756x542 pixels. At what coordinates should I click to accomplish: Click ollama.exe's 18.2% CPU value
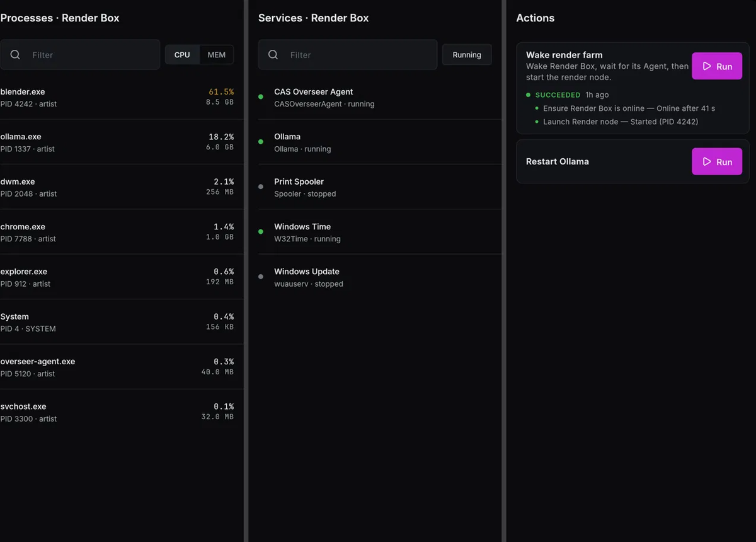click(221, 137)
